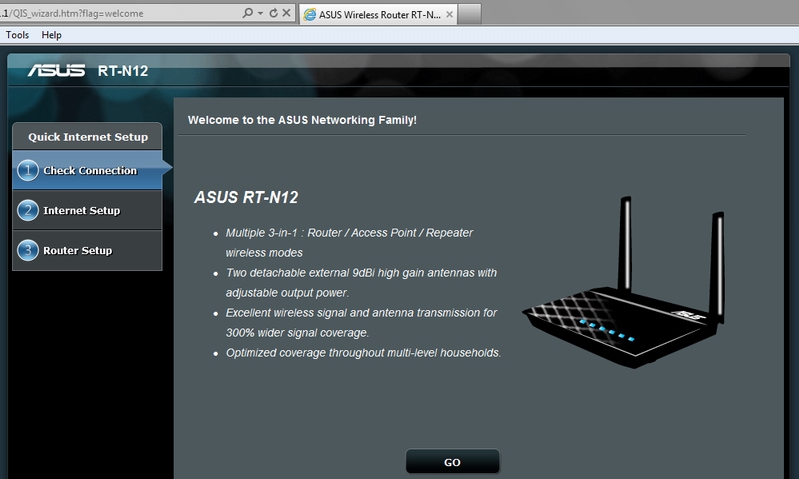Open the Internet Setup step
Image resolution: width=799 pixels, height=479 pixels.
pyautogui.click(x=88, y=210)
